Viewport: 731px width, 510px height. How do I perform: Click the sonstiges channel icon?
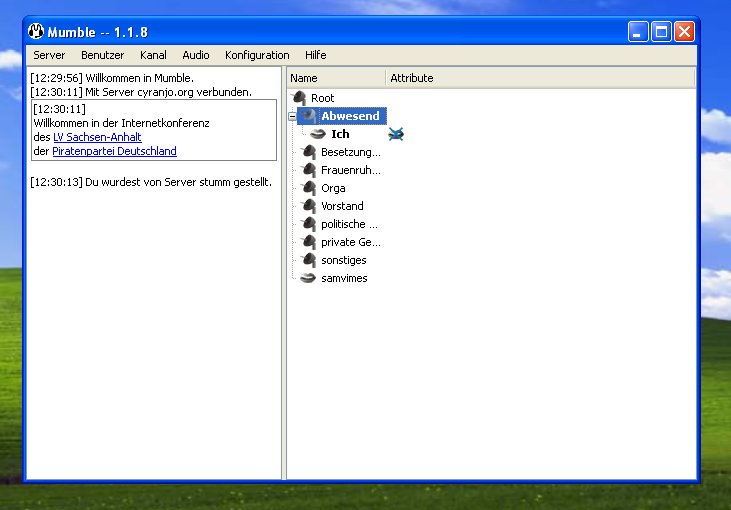click(309, 260)
